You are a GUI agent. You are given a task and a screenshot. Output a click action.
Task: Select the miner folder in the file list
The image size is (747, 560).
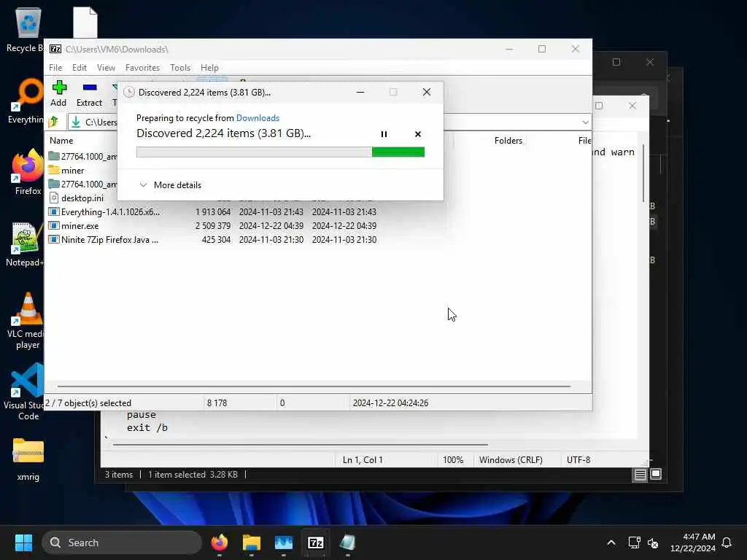pos(72,171)
